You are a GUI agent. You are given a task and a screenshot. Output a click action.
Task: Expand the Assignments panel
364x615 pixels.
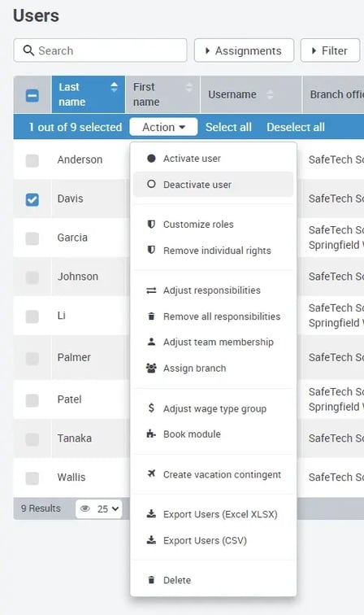pos(244,50)
